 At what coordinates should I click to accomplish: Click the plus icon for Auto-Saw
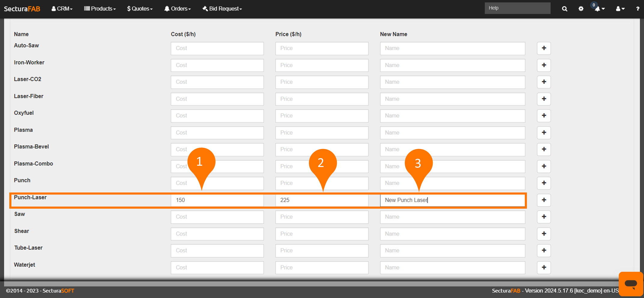click(544, 48)
